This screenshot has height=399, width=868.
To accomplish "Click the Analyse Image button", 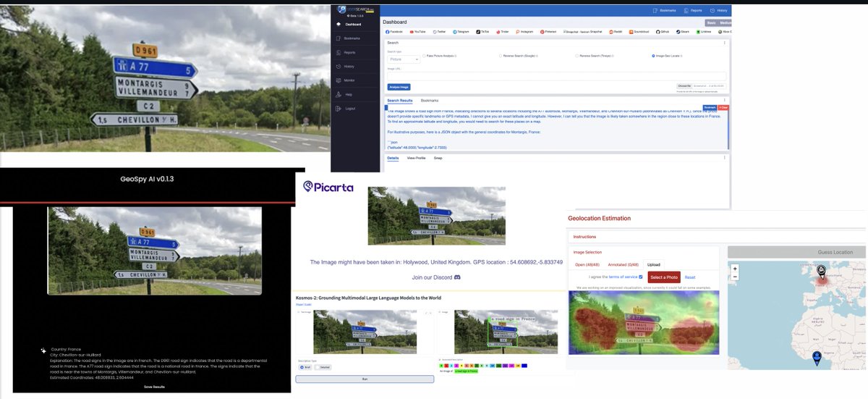I will click(399, 87).
